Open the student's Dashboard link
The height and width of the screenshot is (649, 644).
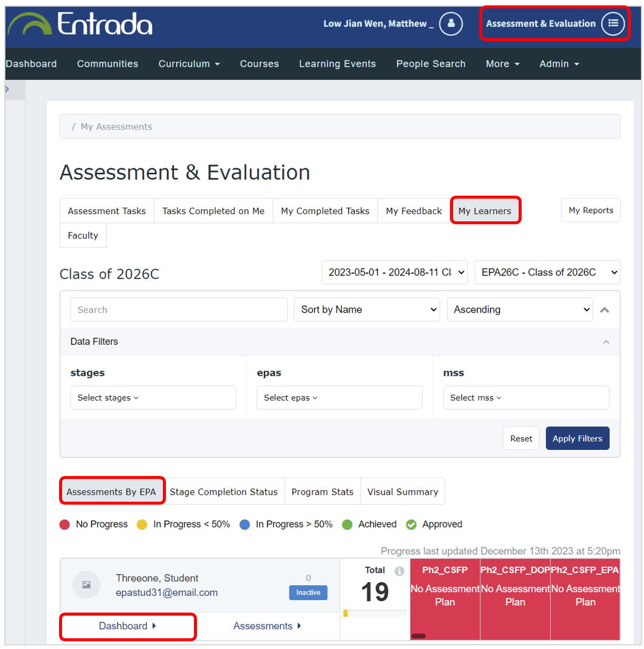(128, 626)
